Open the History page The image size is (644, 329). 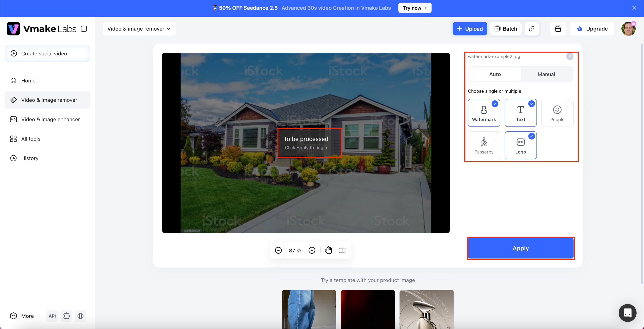pyautogui.click(x=48, y=158)
